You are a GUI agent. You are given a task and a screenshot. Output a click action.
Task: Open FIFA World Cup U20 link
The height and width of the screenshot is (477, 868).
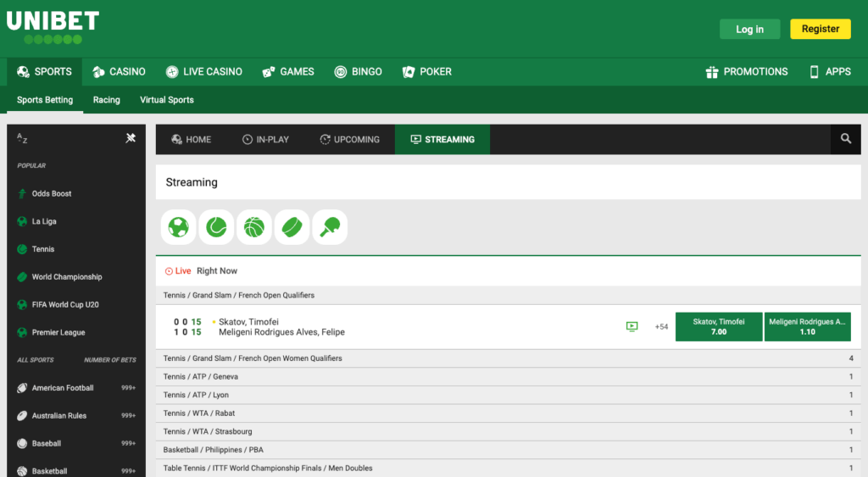point(65,304)
